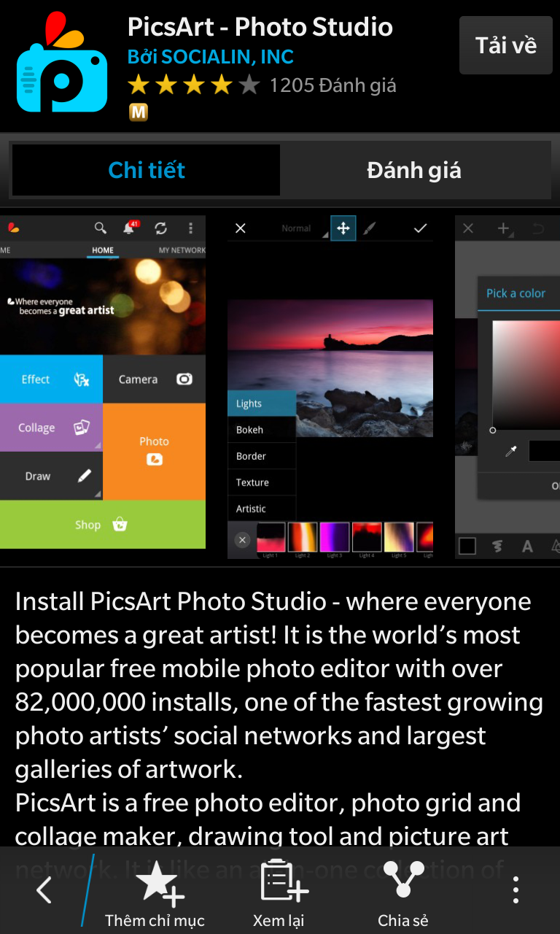Screen dimensions: 560x934
Task: Choose Texture in the effects list
Action: 262,482
